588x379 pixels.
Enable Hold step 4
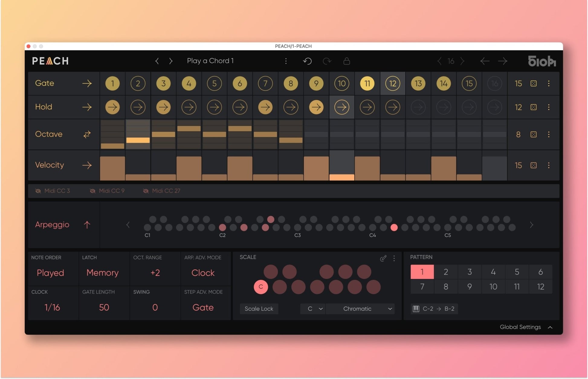click(189, 107)
